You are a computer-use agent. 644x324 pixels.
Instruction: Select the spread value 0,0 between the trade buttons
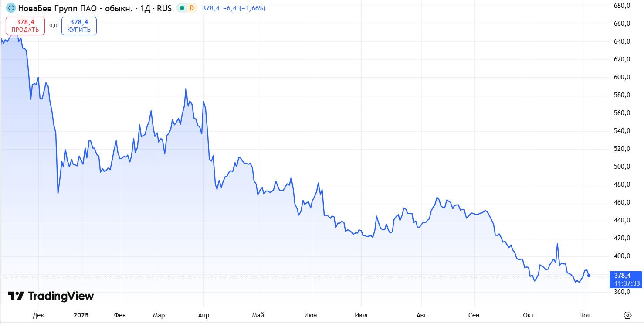53,26
